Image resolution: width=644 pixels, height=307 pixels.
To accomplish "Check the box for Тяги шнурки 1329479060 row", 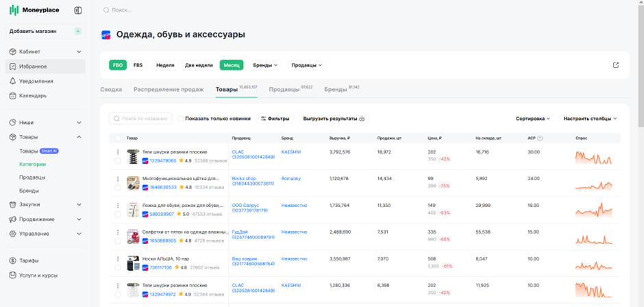I will [x=118, y=160].
